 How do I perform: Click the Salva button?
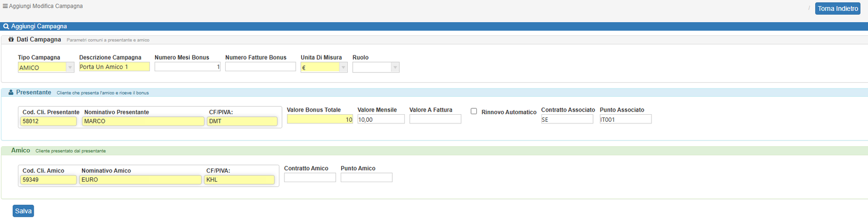click(23, 211)
